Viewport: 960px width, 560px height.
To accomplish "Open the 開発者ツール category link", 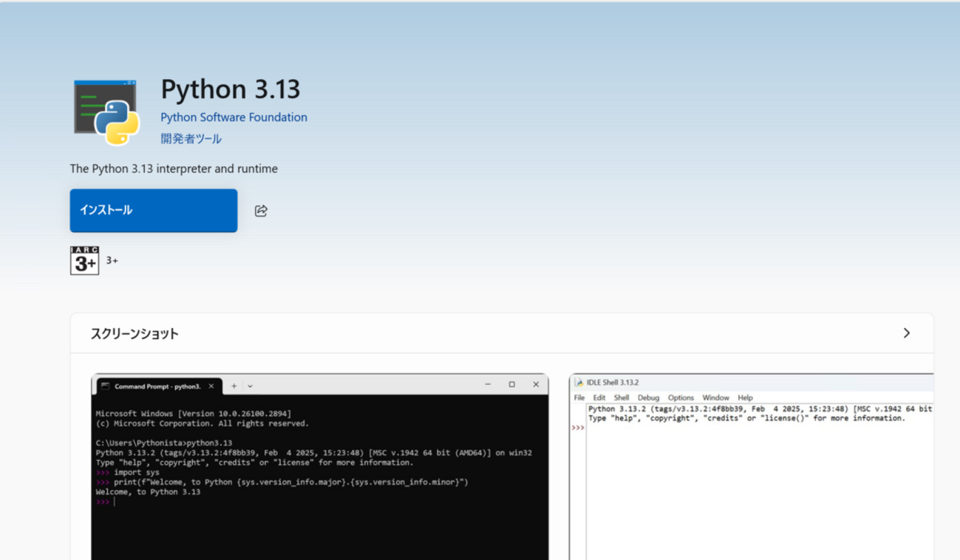I will pos(191,138).
